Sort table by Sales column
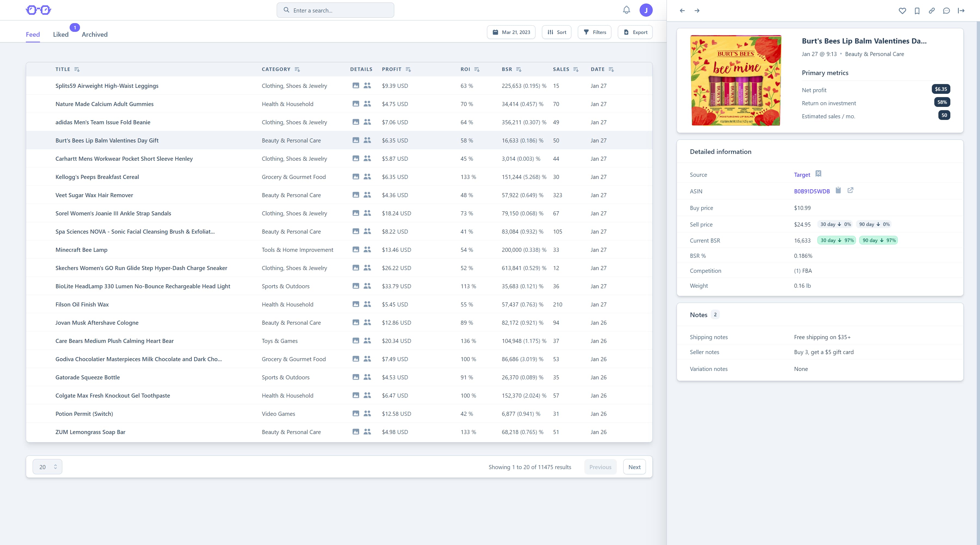The image size is (980, 545). coord(576,69)
